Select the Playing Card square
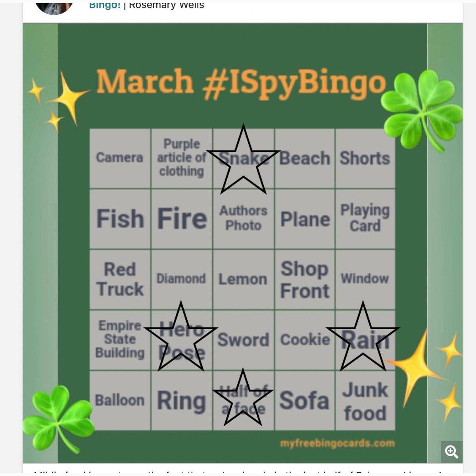 click(x=365, y=218)
